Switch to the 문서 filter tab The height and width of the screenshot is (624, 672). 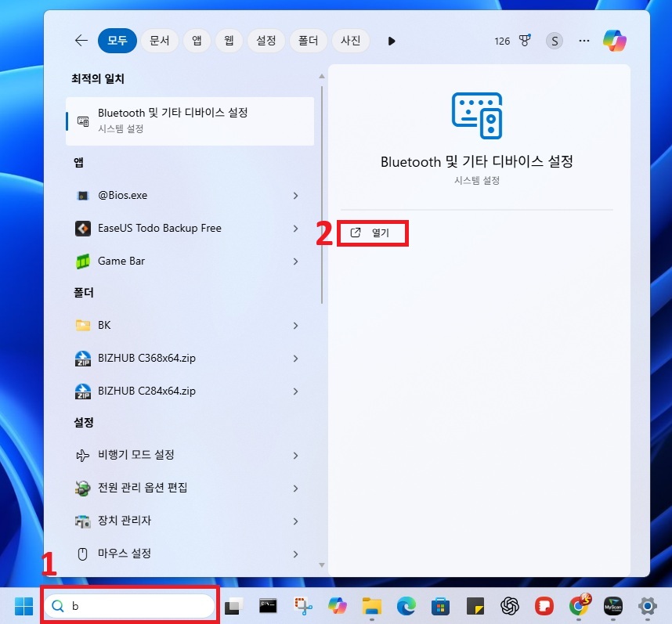tap(160, 41)
